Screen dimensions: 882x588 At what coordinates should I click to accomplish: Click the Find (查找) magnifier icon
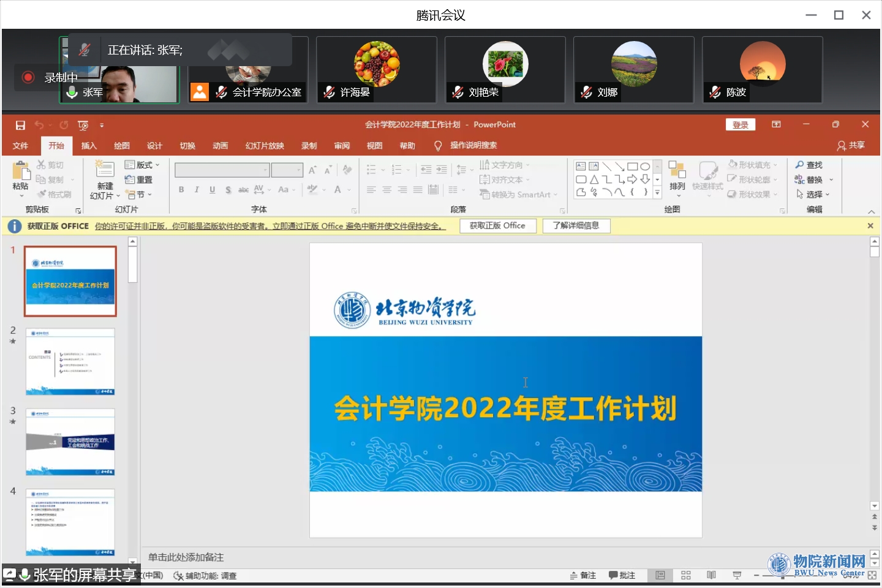point(799,165)
